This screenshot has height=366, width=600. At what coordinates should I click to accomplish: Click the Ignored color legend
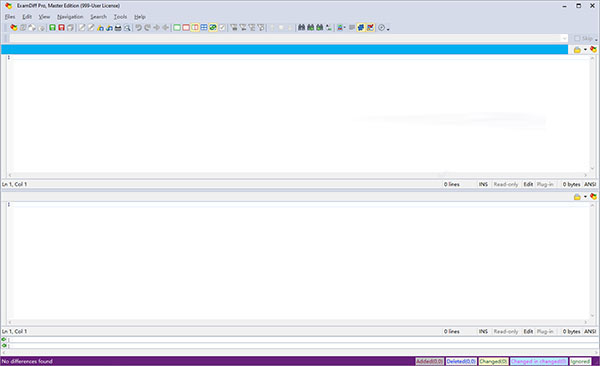[580, 361]
